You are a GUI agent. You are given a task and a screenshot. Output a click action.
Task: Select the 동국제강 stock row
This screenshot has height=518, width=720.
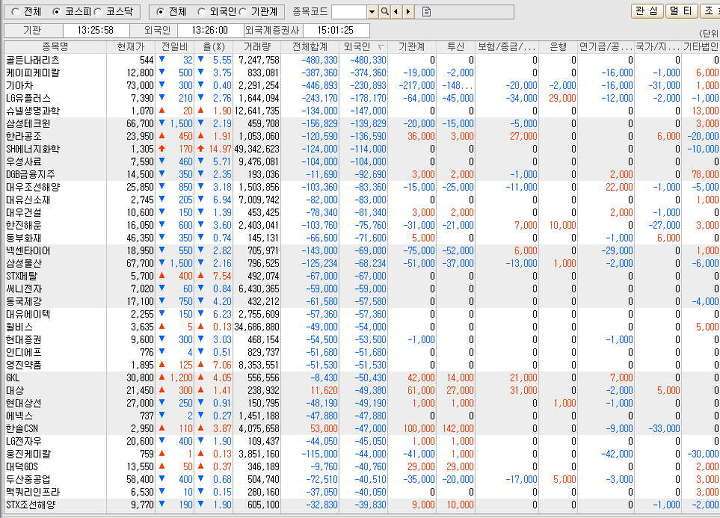click(x=362, y=301)
